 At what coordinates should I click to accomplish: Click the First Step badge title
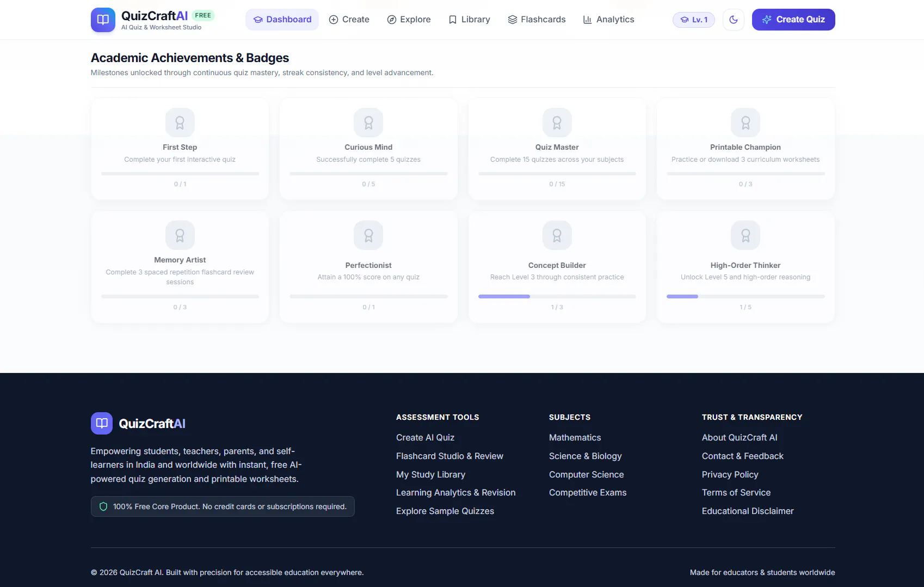coord(180,147)
